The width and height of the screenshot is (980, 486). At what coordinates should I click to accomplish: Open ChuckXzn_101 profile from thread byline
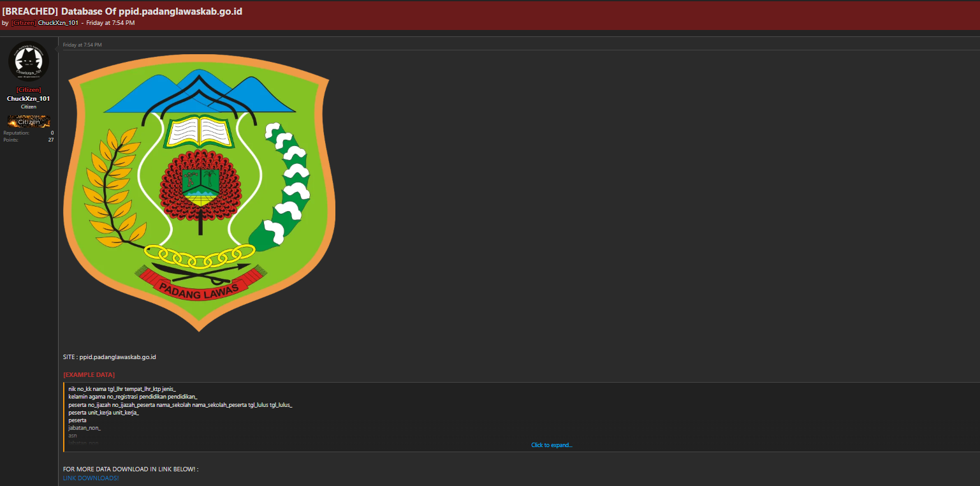58,23
